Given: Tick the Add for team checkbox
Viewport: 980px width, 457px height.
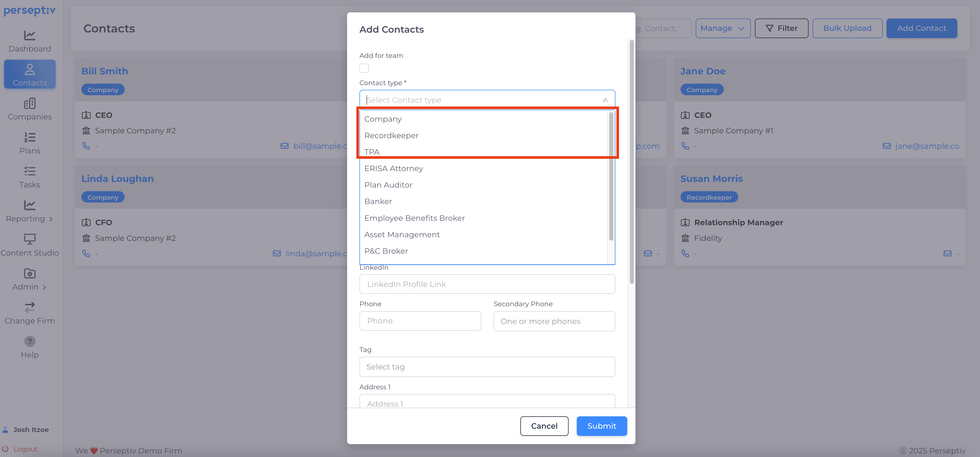Looking at the screenshot, I should click(x=364, y=68).
